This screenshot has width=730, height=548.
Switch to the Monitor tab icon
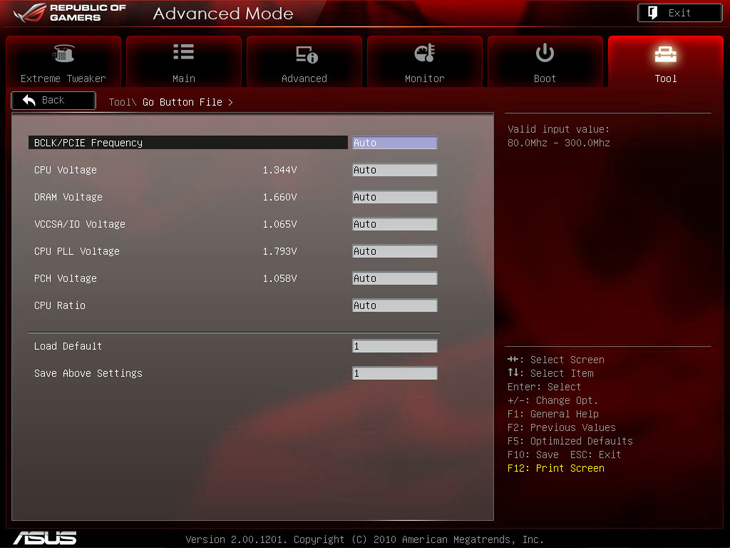(424, 54)
